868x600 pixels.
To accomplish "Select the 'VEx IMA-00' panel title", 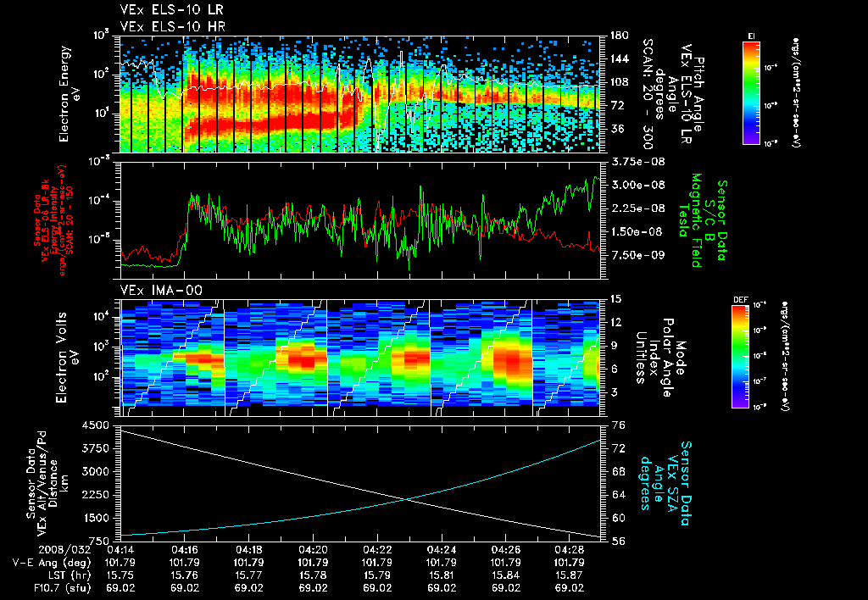I will [x=161, y=291].
